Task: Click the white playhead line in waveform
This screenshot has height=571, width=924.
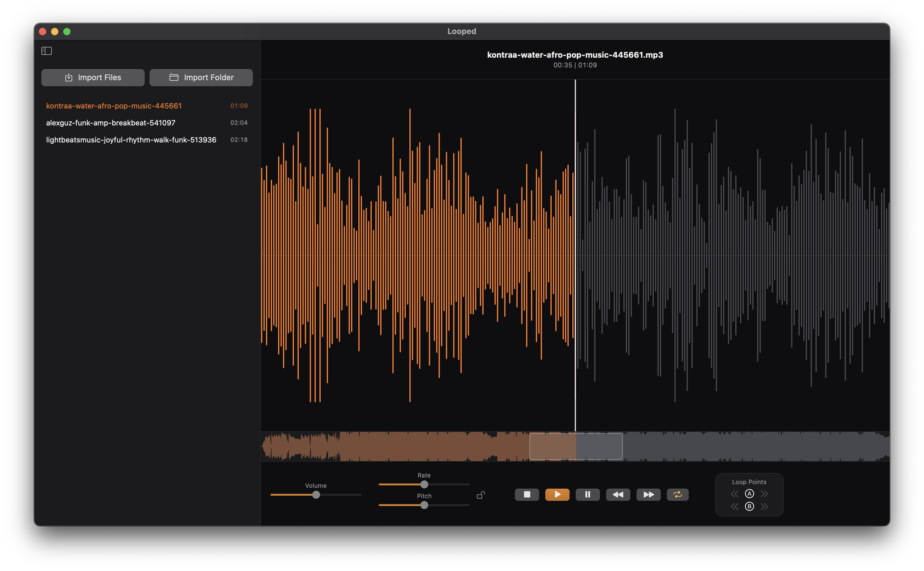Action: pos(575,255)
